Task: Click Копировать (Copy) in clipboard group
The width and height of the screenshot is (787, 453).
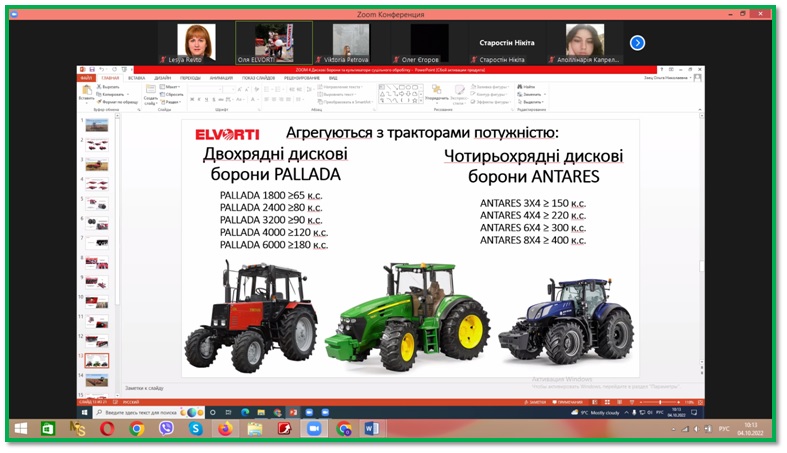Action: (x=111, y=94)
